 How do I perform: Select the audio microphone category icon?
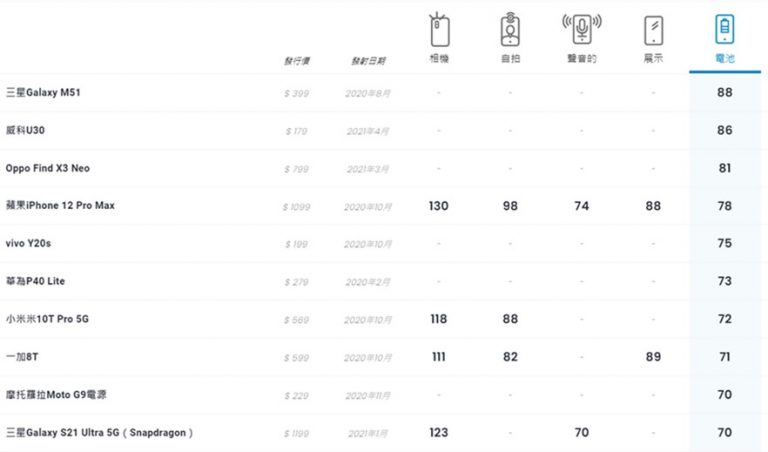(x=581, y=29)
